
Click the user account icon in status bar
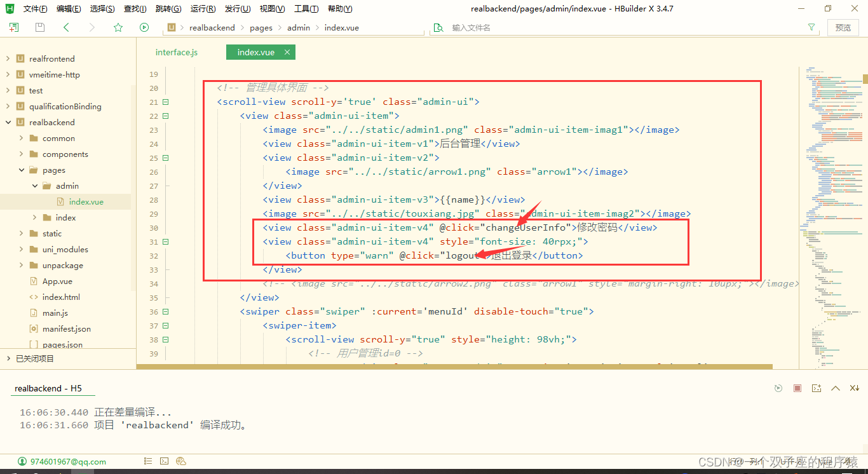pos(22,461)
